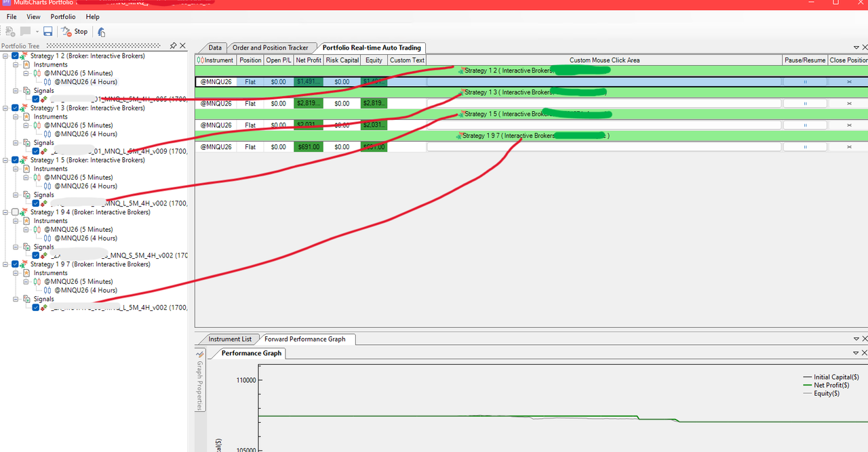Click the Strategy 1 2 icon in the tree
This screenshot has height=452, width=868.
tap(24, 56)
